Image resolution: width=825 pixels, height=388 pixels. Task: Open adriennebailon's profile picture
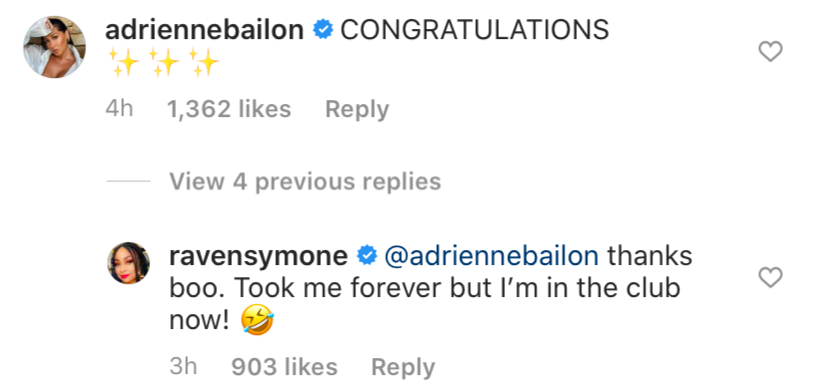click(55, 47)
